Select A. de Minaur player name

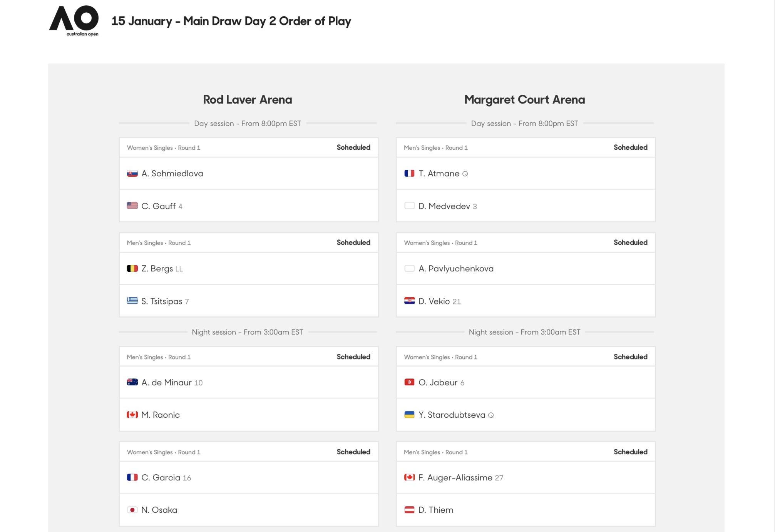pos(166,383)
